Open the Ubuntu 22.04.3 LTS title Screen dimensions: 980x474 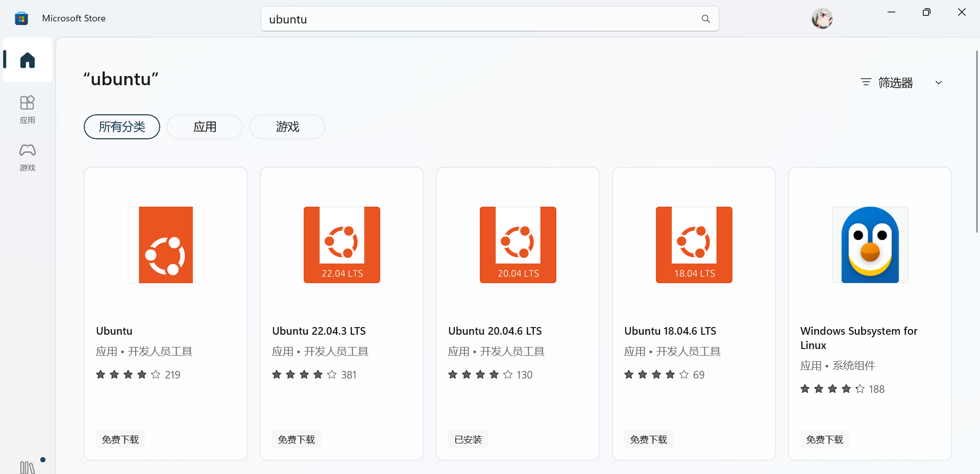point(319,331)
